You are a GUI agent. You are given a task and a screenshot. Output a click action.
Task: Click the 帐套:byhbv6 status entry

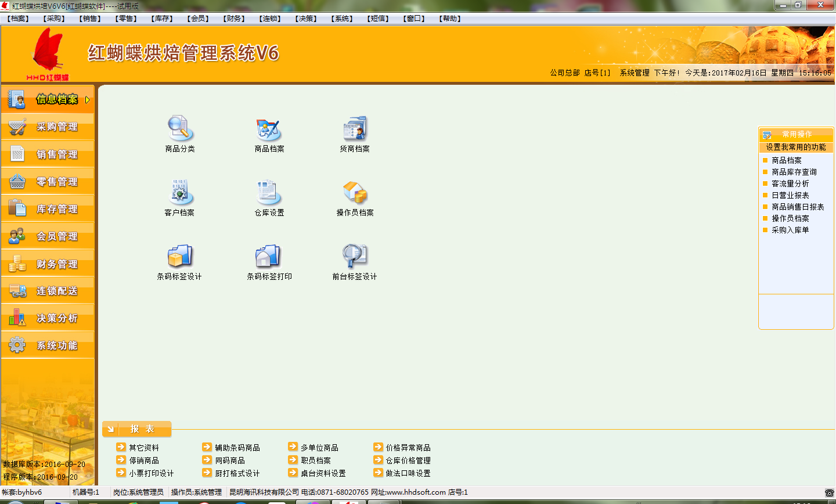[22, 492]
